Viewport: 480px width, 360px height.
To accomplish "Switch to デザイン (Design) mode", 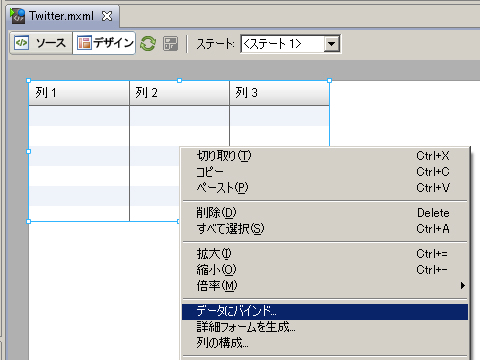I will [104, 43].
